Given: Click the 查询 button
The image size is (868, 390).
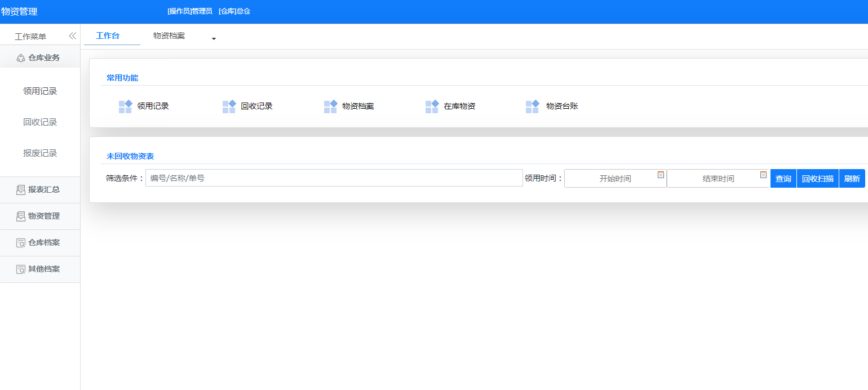Looking at the screenshot, I should (783, 179).
